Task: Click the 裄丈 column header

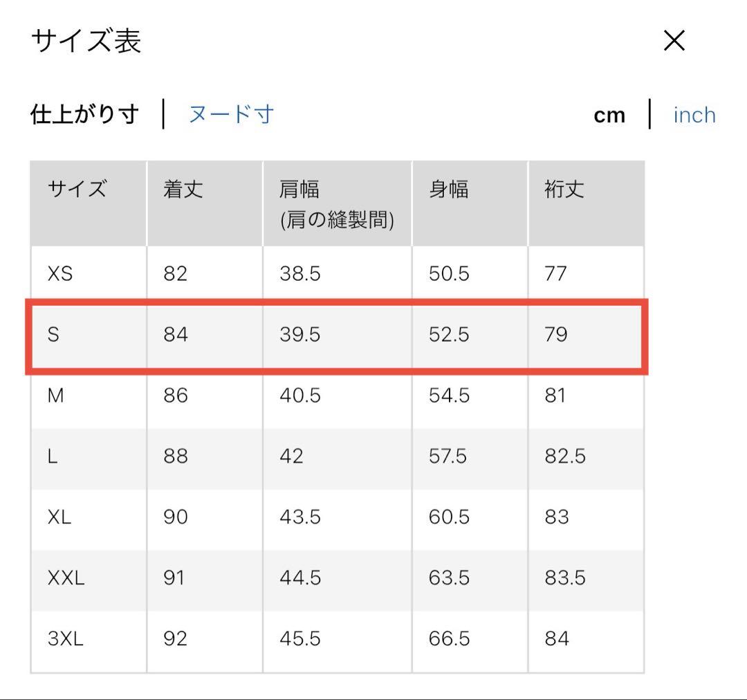Action: 564,190
